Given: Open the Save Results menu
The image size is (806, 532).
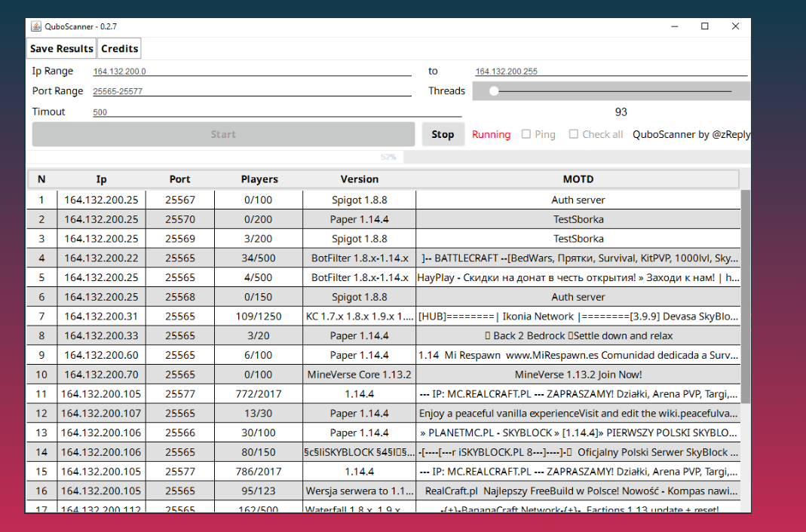Looking at the screenshot, I should click(61, 48).
